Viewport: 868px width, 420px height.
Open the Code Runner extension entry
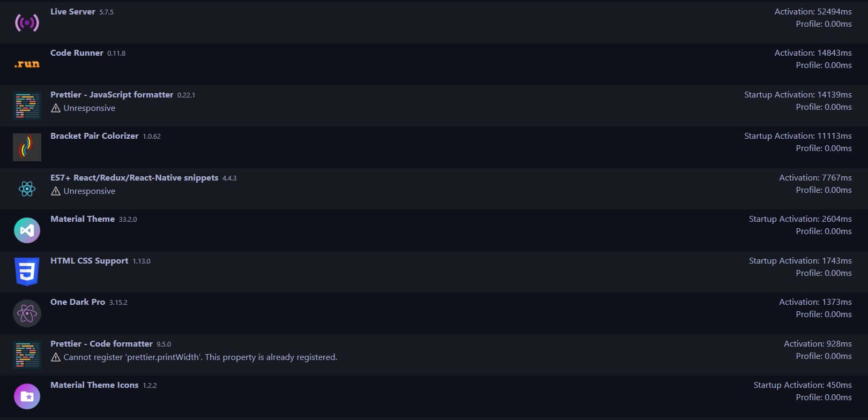[77, 52]
